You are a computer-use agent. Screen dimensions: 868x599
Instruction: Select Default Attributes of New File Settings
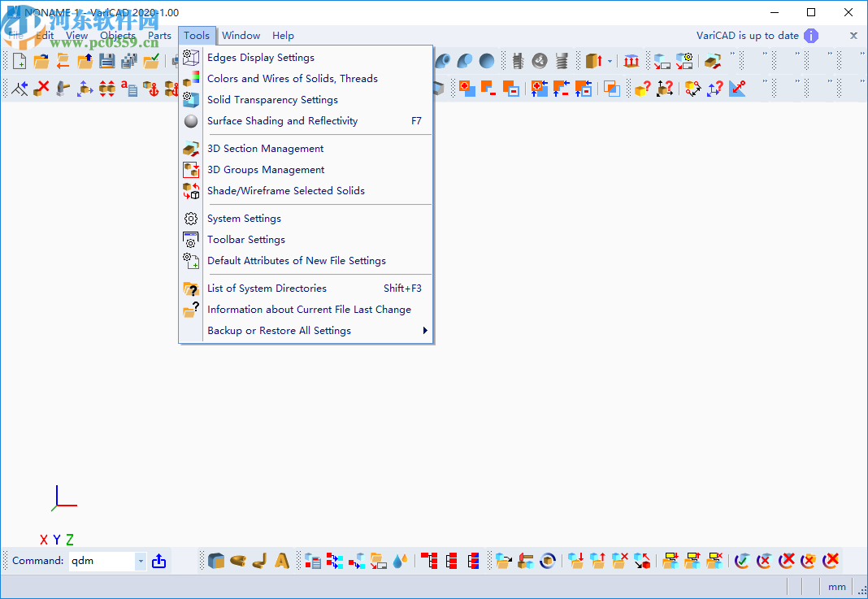pos(306,260)
